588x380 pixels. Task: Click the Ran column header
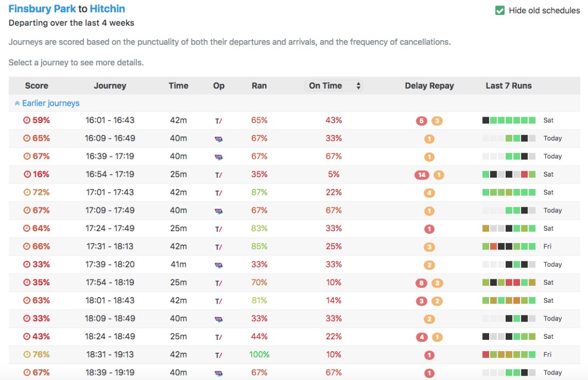259,86
